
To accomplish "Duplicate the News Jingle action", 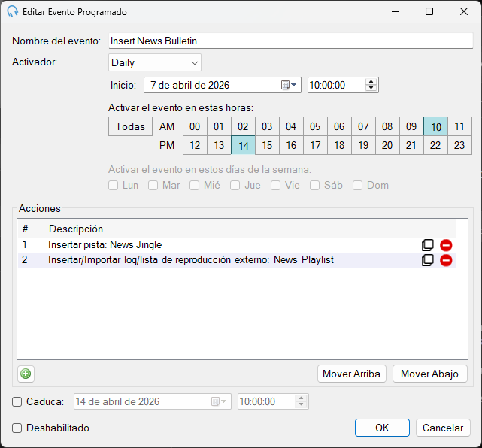I will click(x=427, y=245).
